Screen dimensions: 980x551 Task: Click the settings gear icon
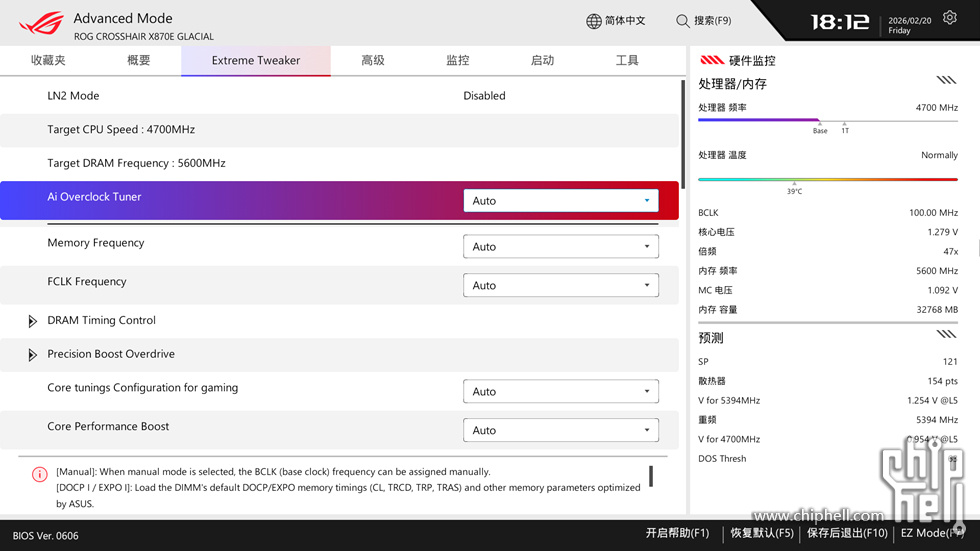[x=950, y=18]
